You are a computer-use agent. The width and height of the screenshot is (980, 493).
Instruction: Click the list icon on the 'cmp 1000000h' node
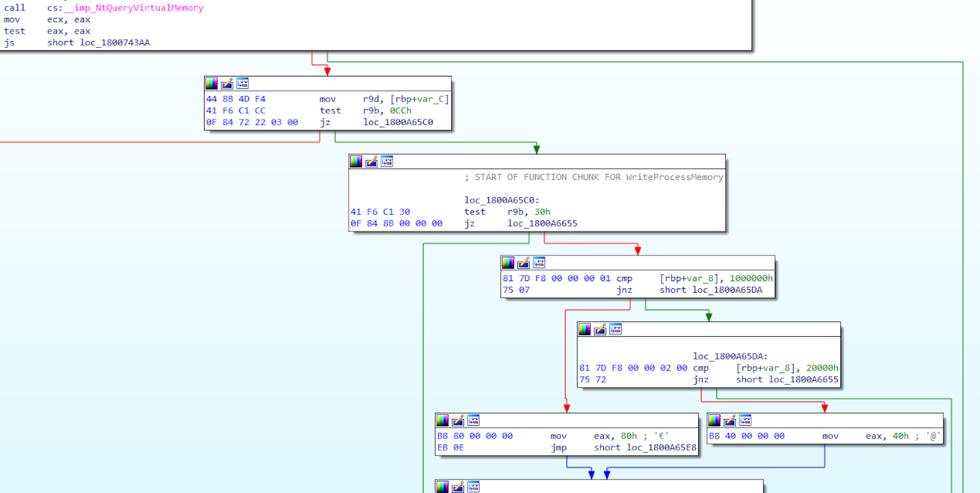point(539,263)
